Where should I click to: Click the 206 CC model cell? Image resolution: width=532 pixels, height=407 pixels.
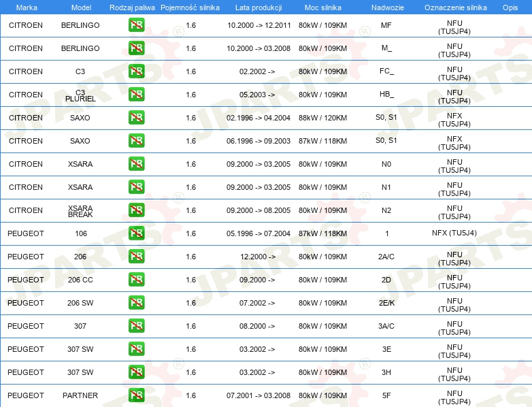[80, 280]
